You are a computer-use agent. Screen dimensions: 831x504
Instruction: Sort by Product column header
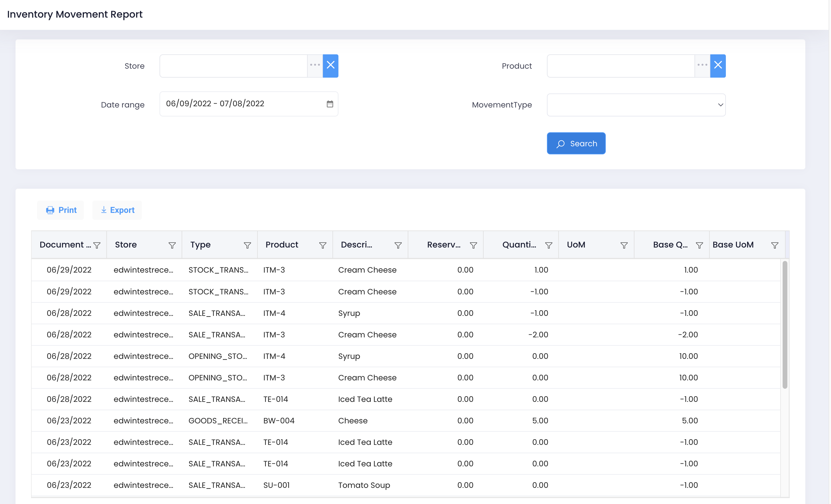tap(282, 245)
